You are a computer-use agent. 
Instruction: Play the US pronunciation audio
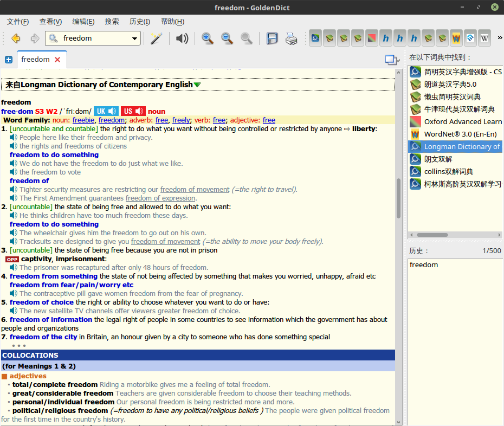pos(133,111)
